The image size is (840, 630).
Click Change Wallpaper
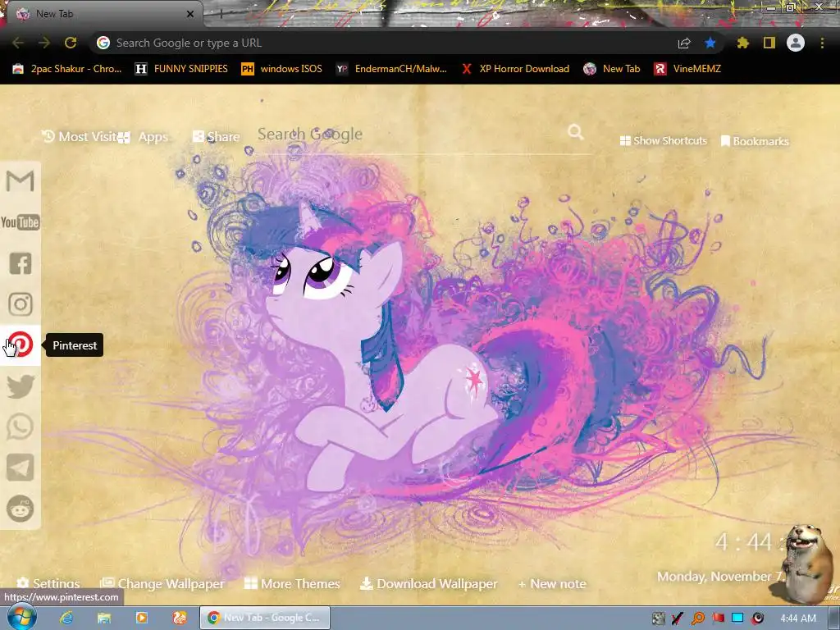pos(162,583)
